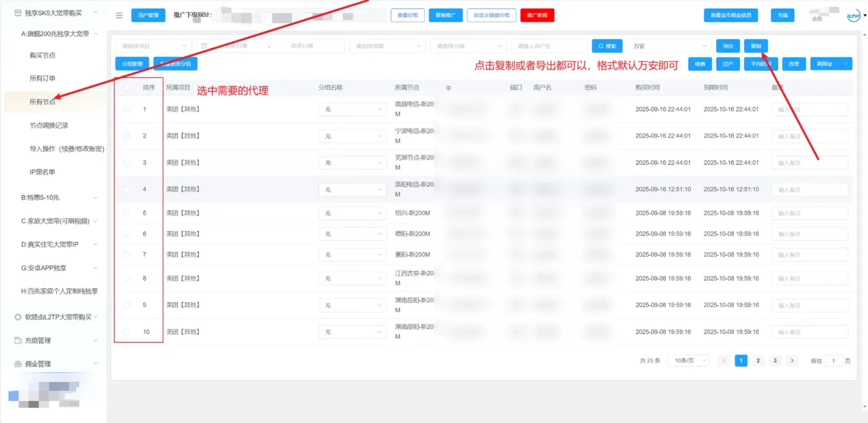868x423 pixels.
Task: Expand the B:特惠5-10兆 sidebar section
Action: [59, 197]
